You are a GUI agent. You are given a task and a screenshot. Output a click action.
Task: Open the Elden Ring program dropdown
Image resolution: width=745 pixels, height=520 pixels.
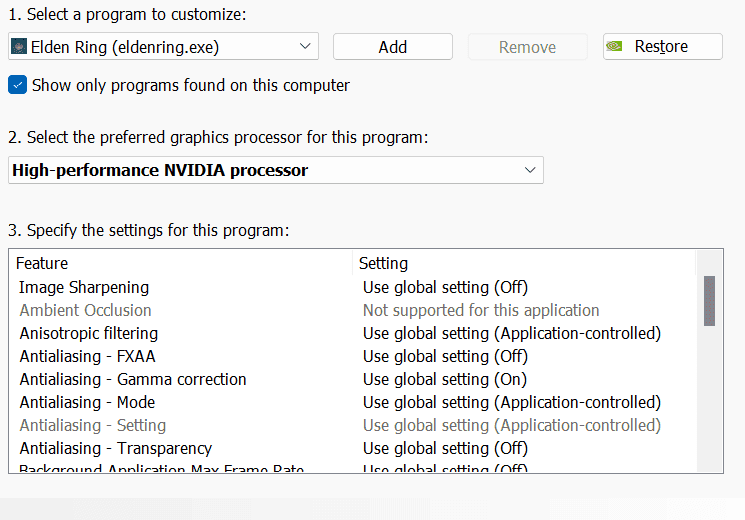pos(163,47)
